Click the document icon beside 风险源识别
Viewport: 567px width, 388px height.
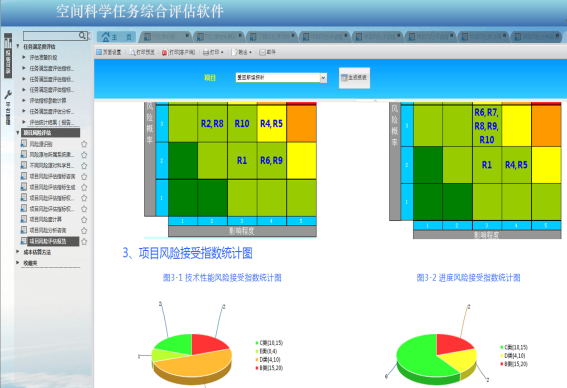(x=24, y=144)
